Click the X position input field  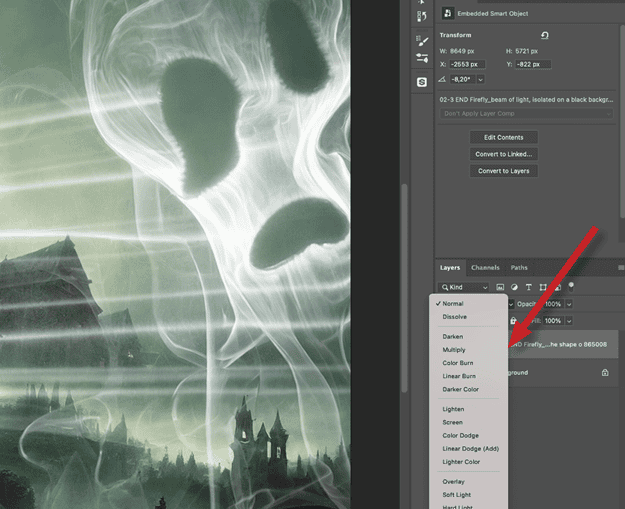coord(468,64)
